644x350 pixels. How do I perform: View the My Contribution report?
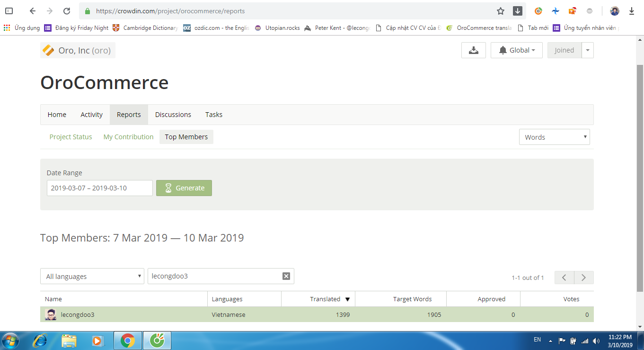(x=128, y=137)
